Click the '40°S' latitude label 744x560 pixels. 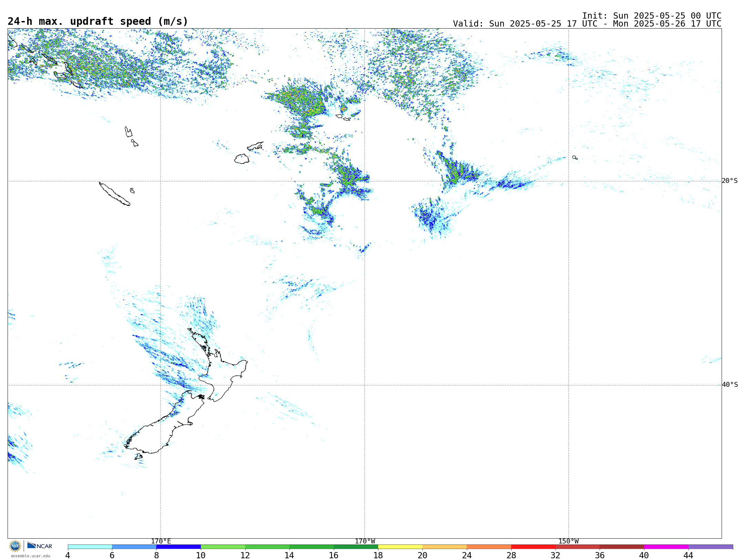pyautogui.click(x=730, y=385)
